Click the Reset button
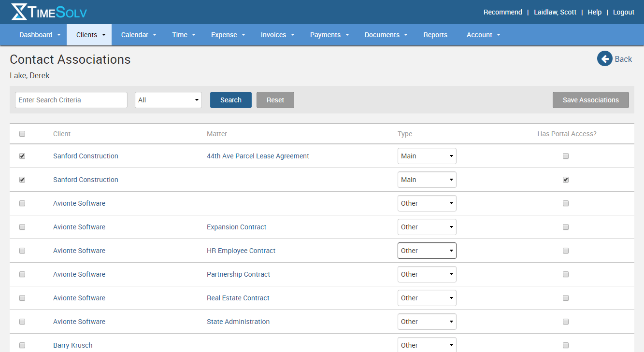 [275, 100]
